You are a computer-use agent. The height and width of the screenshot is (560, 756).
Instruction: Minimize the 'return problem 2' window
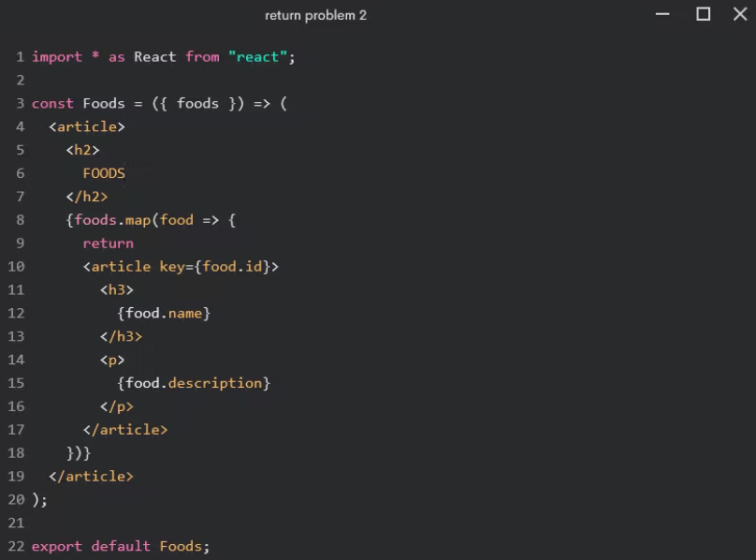click(662, 14)
